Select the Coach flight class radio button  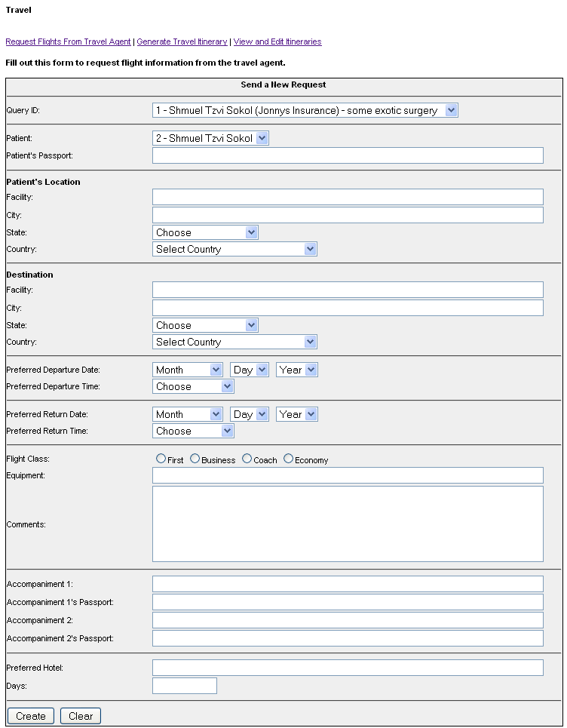pos(247,459)
